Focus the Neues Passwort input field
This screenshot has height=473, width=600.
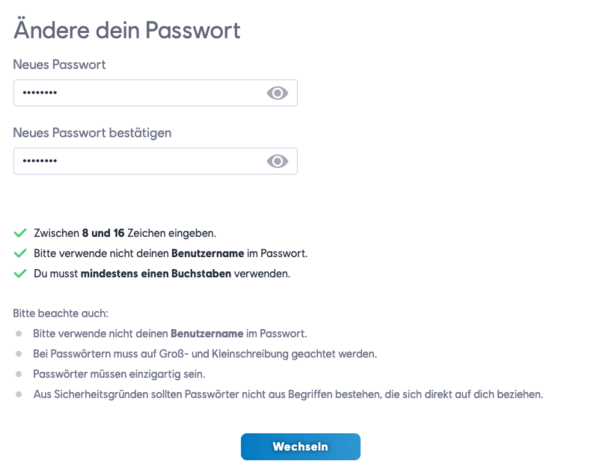(155, 93)
